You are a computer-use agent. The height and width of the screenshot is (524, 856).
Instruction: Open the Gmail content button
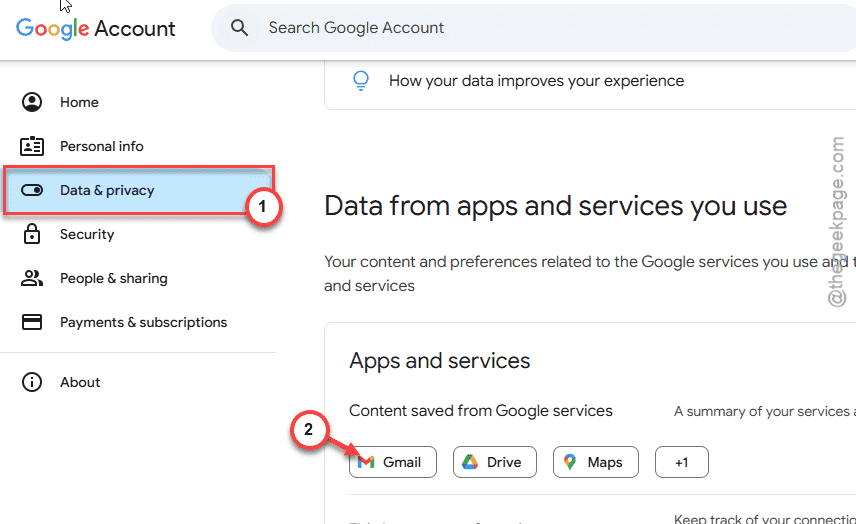[393, 462]
